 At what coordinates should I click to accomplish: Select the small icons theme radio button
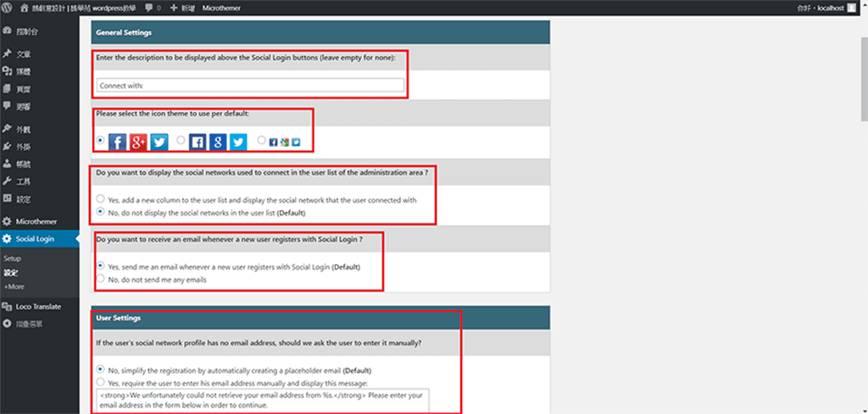point(262,141)
